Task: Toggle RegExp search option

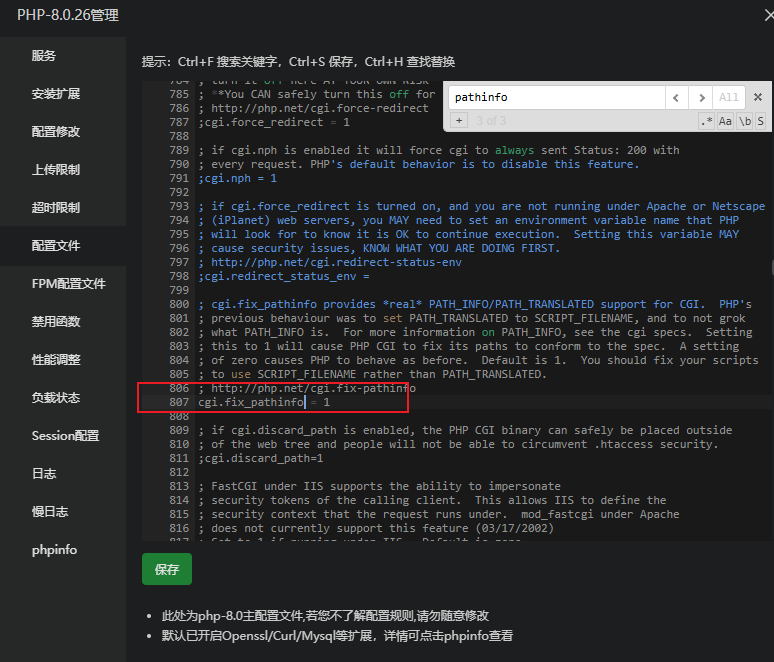Action: click(x=707, y=121)
